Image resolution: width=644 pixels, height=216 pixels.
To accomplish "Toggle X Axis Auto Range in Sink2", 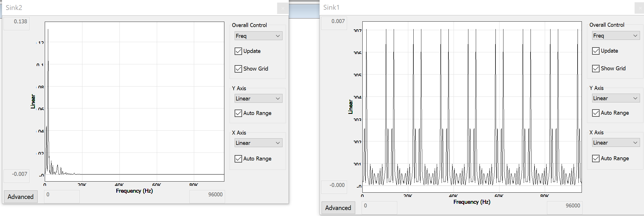I will [x=238, y=159].
